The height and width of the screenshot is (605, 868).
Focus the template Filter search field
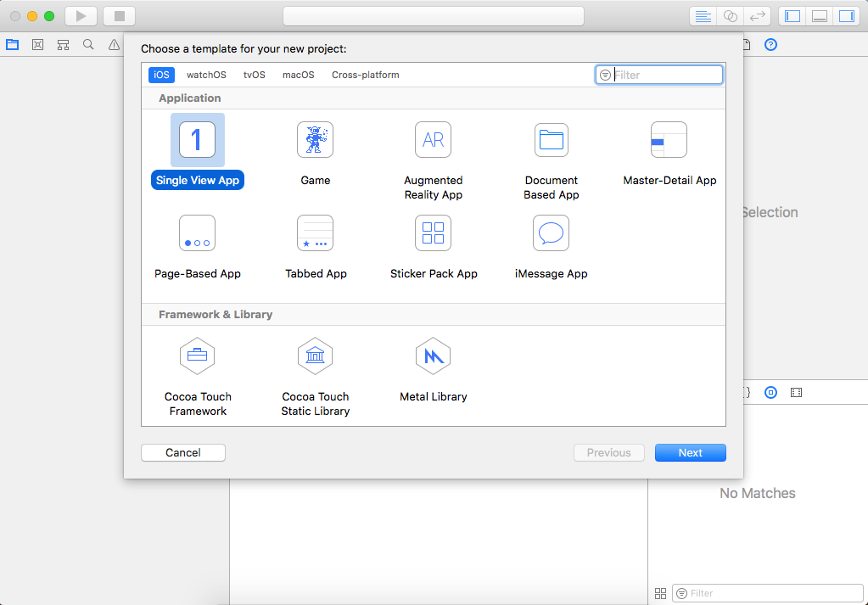coord(659,75)
